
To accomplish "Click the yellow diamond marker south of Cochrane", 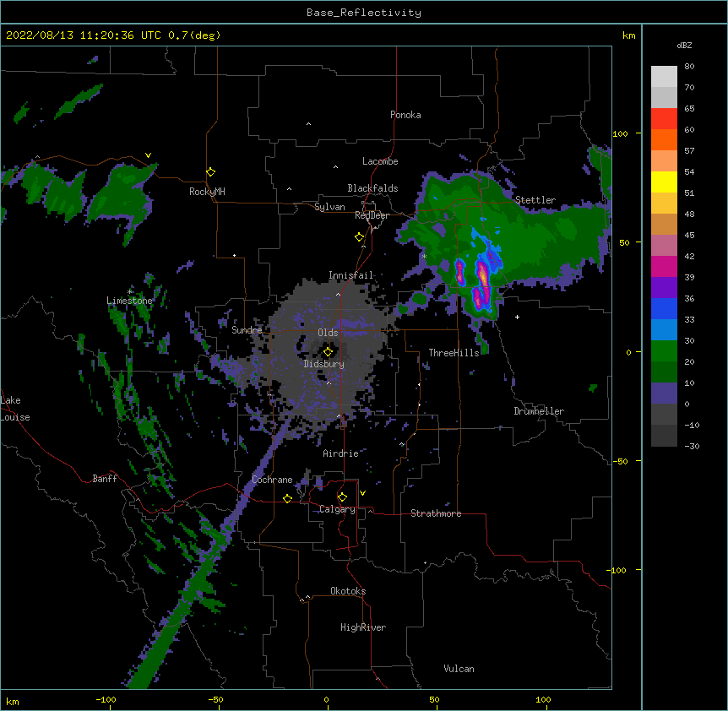I will [287, 499].
